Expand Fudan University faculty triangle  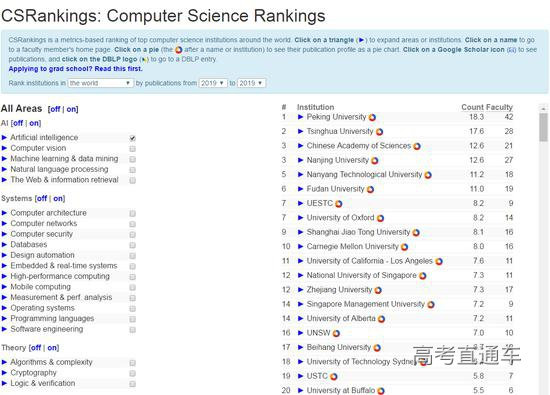[x=300, y=189]
